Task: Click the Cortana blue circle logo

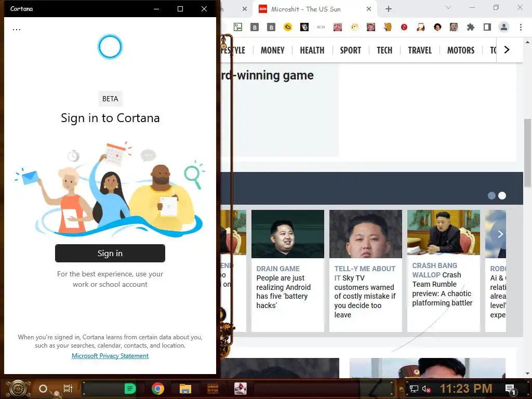Action: point(110,47)
